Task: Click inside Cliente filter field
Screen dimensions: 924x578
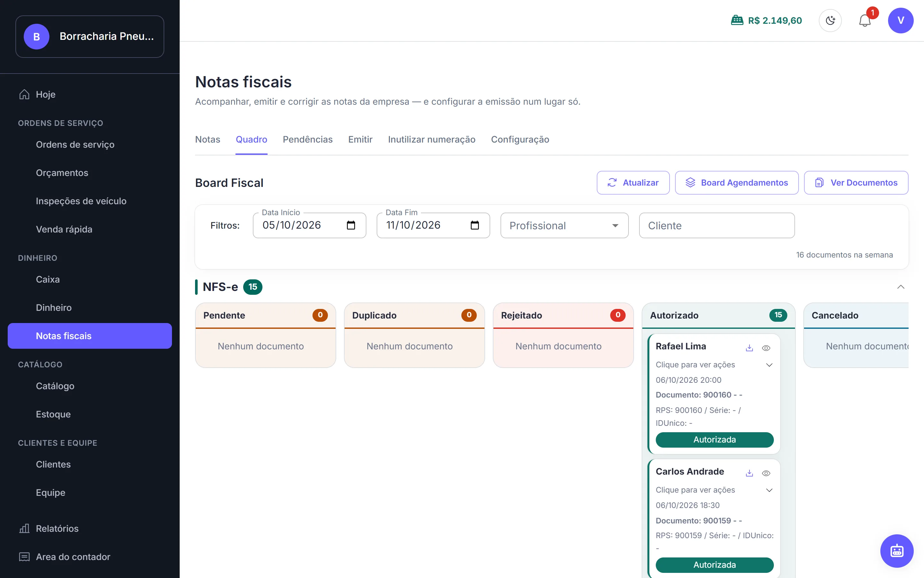Action: pyautogui.click(x=717, y=225)
